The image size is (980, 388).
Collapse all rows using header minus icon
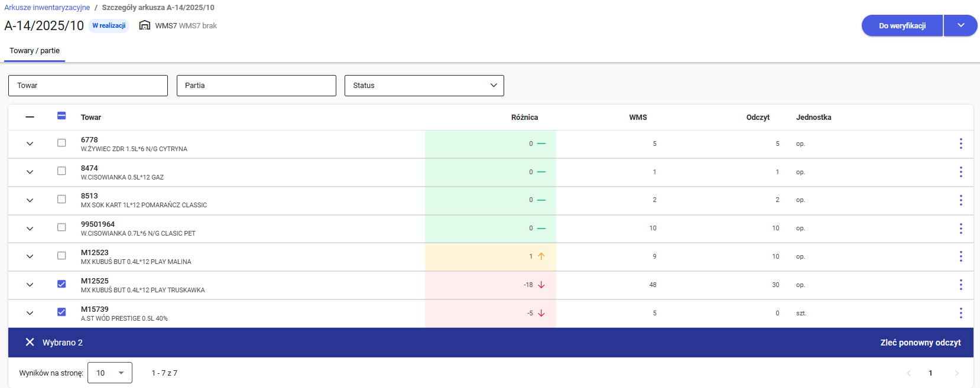(30, 117)
